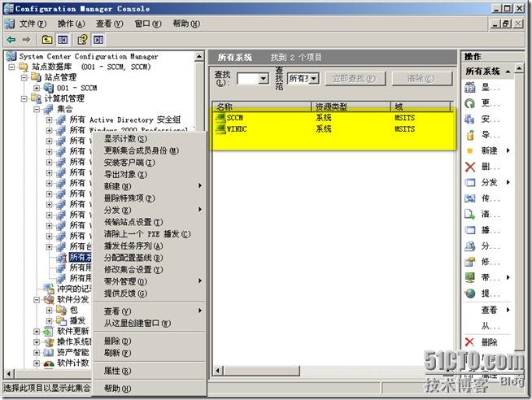Click the 清... clear PXE action icon
532x400 pixels.
470,215
